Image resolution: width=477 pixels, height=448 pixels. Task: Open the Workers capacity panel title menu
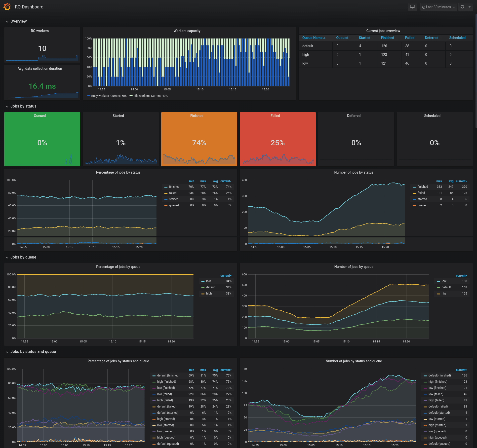(x=187, y=31)
